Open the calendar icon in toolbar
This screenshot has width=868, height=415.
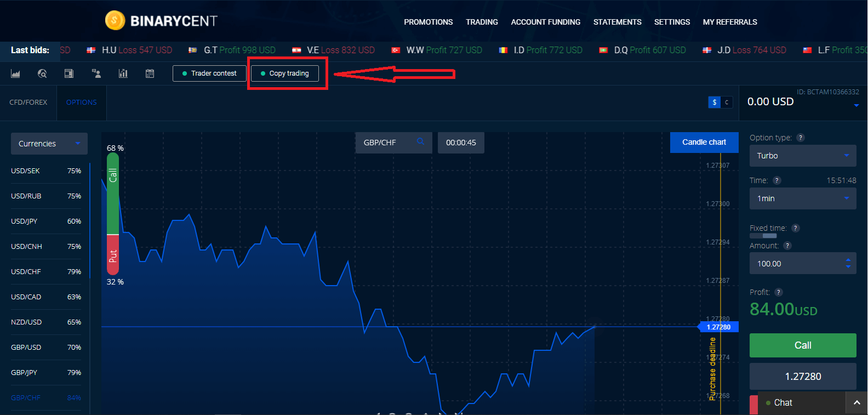(x=150, y=73)
